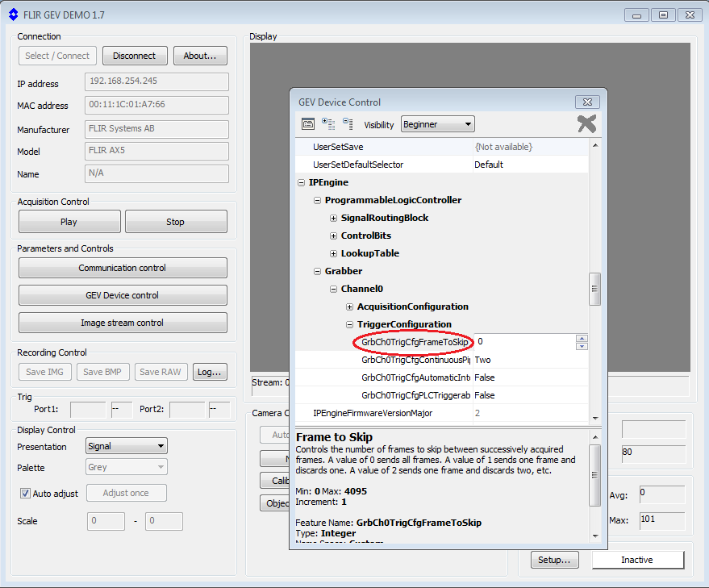Click the Avg value field

[662, 494]
